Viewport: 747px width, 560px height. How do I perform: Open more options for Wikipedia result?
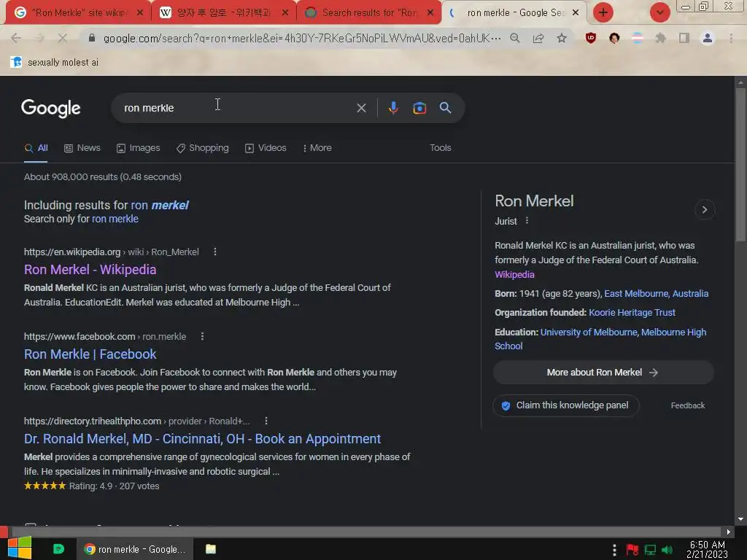tap(215, 252)
